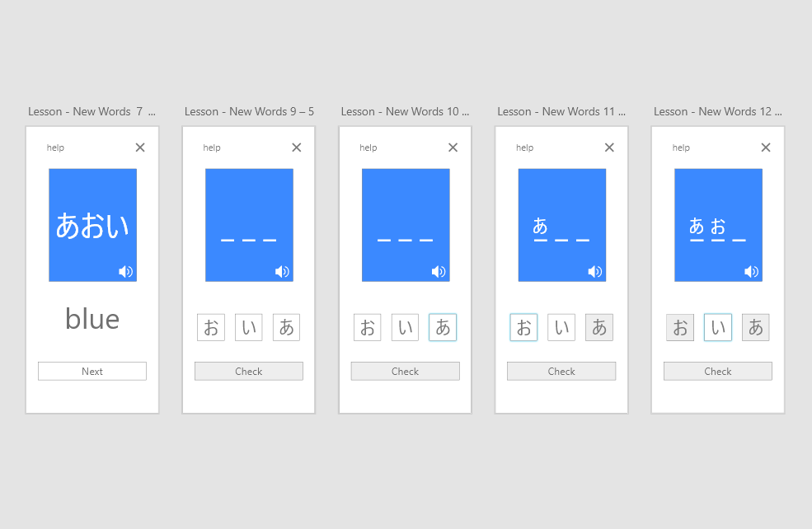Select the 'Lesson - New Words 10' artboard title
Image resolution: width=812 pixels, height=529 pixels.
[405, 111]
